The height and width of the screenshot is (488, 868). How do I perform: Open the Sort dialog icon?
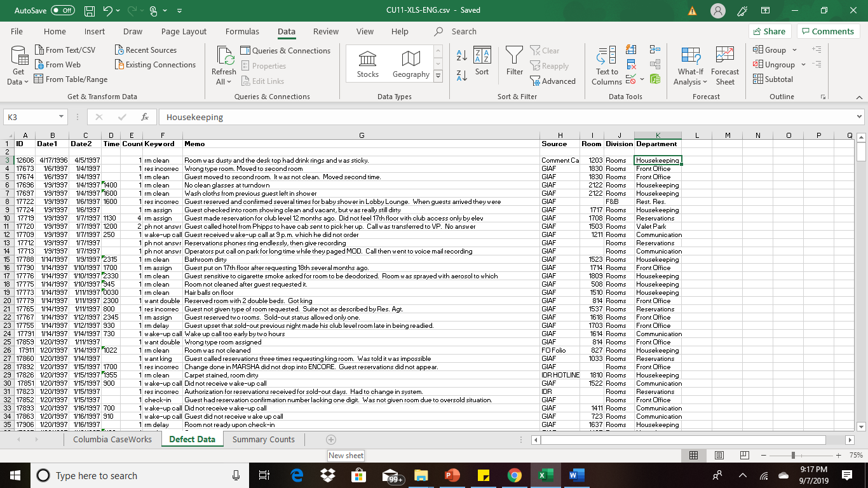(x=482, y=64)
